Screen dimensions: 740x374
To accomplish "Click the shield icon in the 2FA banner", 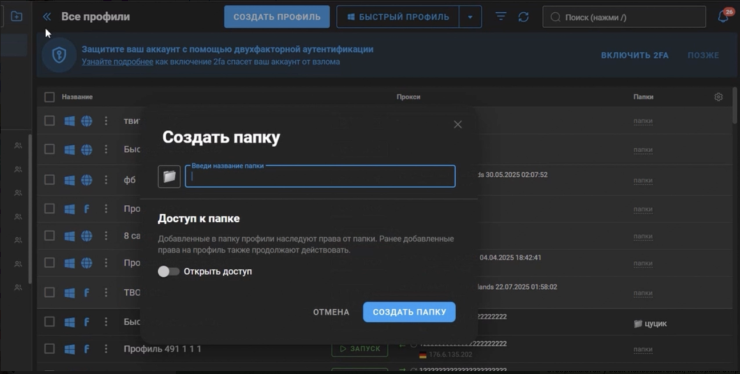I will tap(59, 55).
